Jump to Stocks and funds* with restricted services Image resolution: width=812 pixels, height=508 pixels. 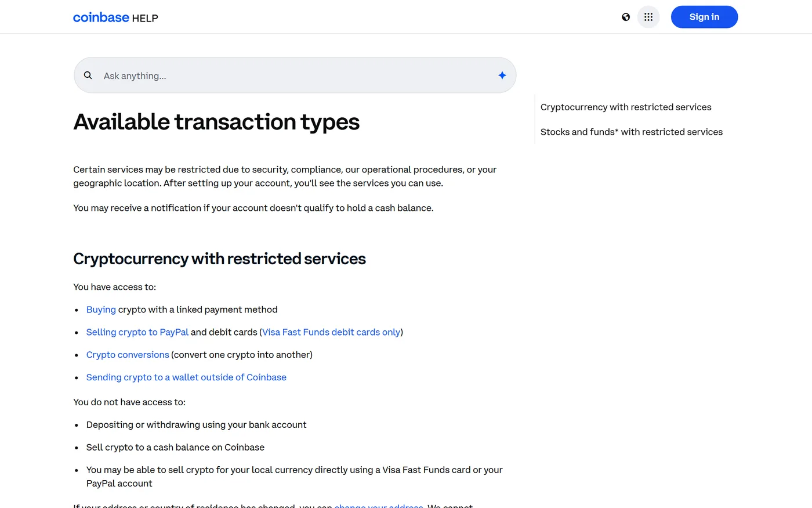(x=632, y=132)
